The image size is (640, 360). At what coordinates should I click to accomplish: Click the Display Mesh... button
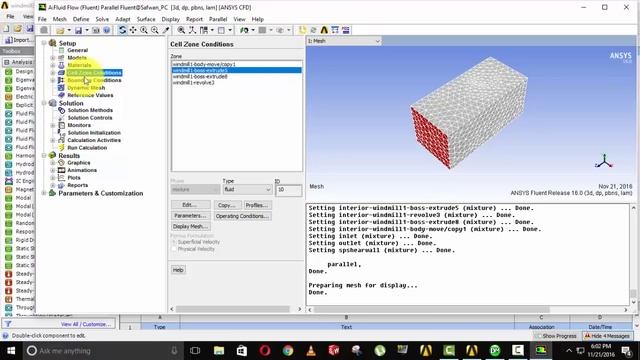[191, 226]
